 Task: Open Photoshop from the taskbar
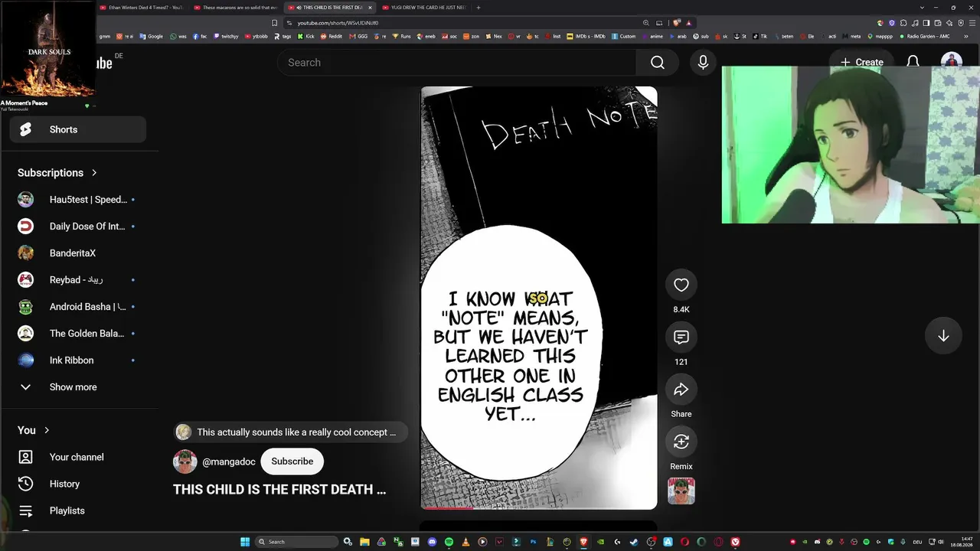533,542
